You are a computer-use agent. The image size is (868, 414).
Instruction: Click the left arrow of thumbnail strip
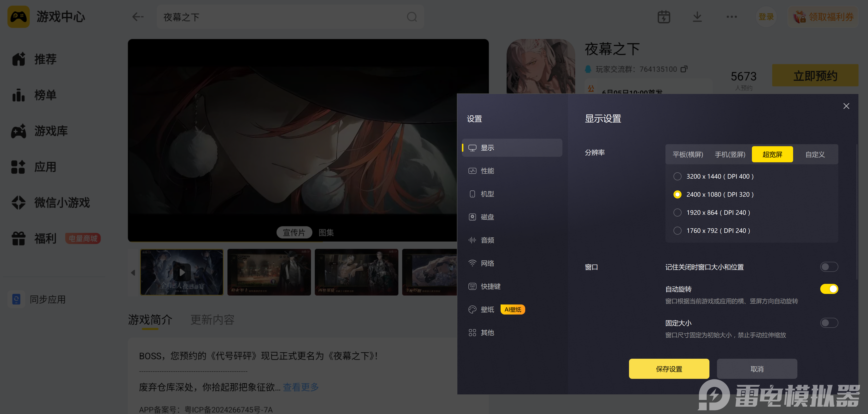click(x=133, y=272)
